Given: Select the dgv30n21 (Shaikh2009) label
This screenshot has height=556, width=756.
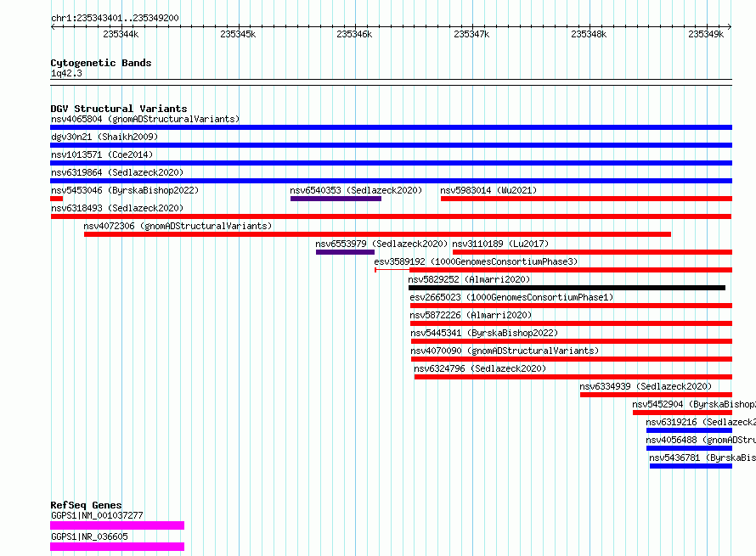Looking at the screenshot, I should point(104,137).
